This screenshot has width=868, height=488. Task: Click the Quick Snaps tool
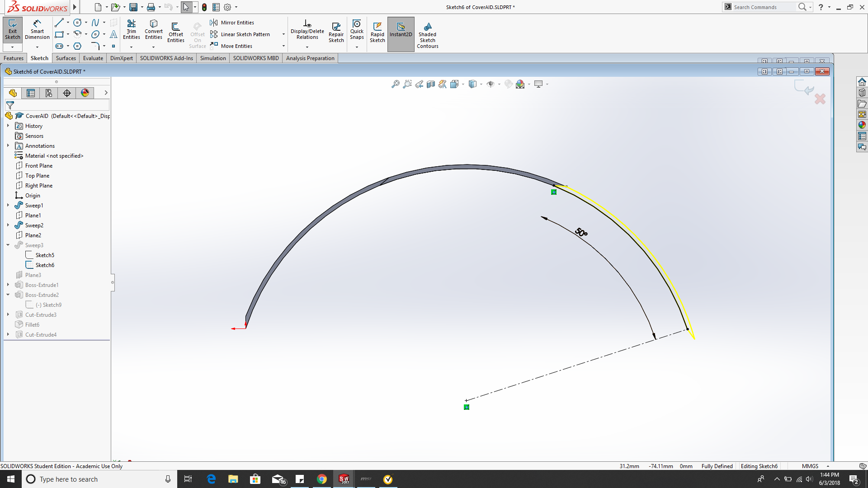[357, 31]
